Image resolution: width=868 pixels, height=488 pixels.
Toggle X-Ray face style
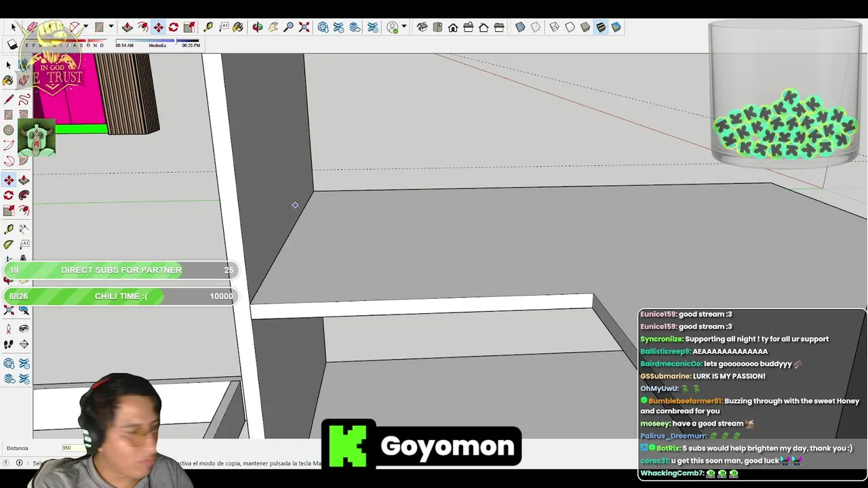(520, 27)
